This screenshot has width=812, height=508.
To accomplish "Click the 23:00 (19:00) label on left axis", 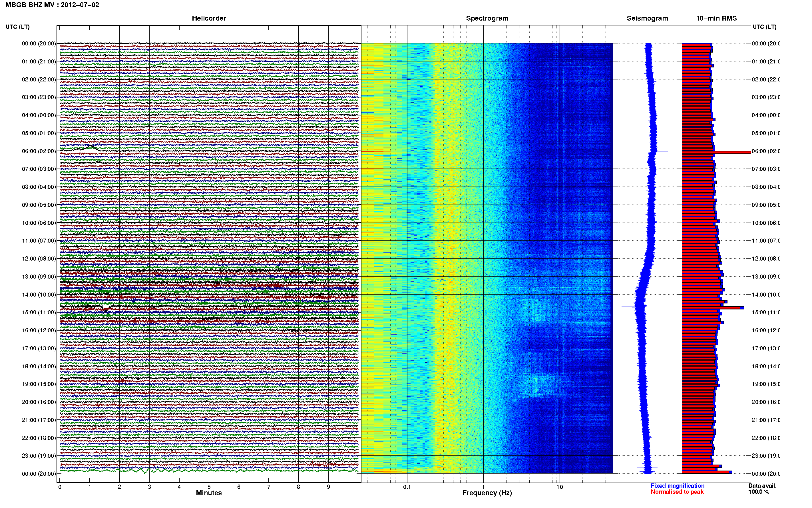I will [39, 456].
